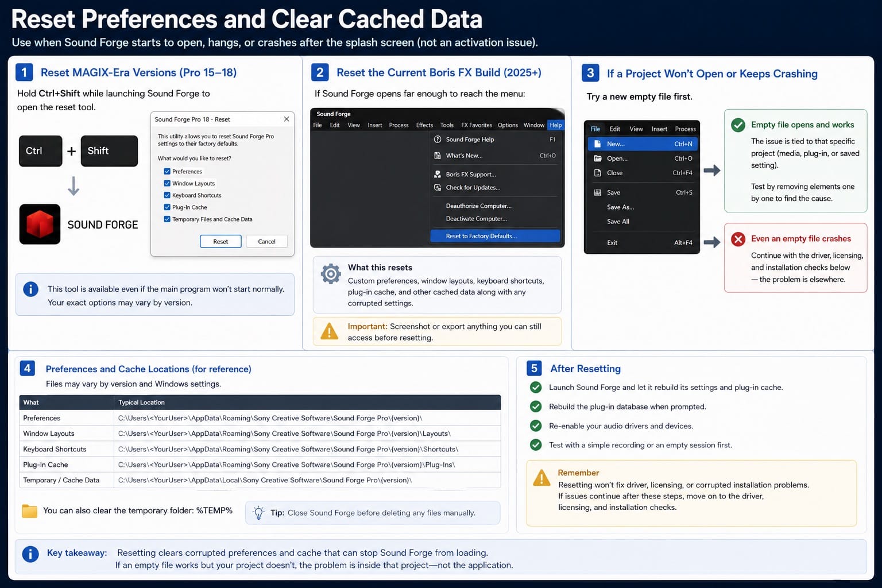The height and width of the screenshot is (588, 882).
Task: Click the Cancel button in the dialog
Action: [267, 242]
